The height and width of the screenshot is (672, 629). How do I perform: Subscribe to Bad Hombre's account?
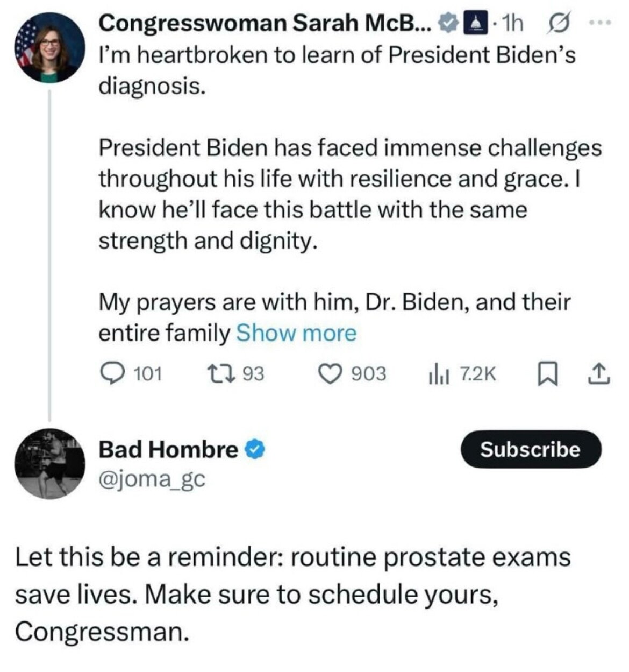click(531, 450)
